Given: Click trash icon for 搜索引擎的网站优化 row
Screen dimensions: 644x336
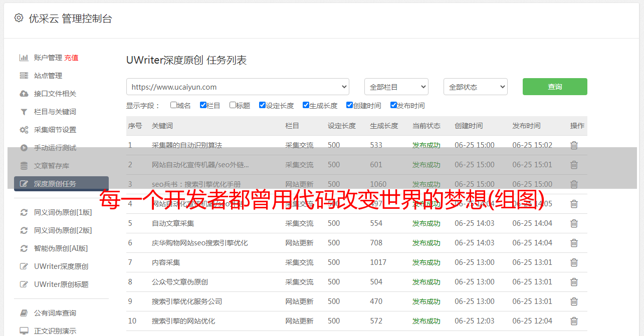Looking at the screenshot, I should click(x=574, y=321).
